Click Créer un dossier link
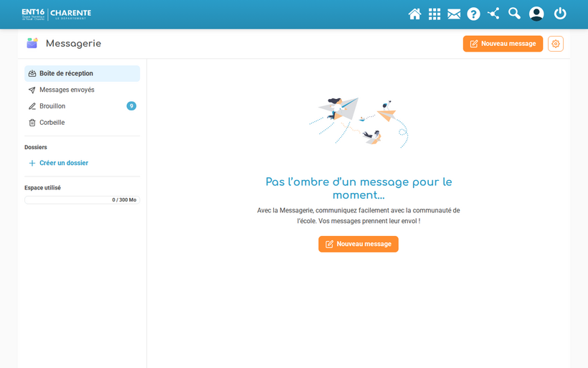This screenshot has height=368, width=588. (64, 163)
